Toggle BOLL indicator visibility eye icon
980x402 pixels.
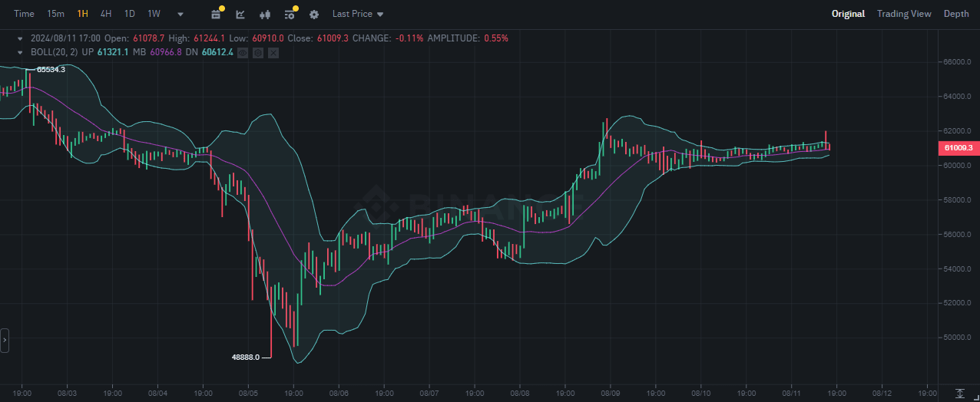click(243, 52)
